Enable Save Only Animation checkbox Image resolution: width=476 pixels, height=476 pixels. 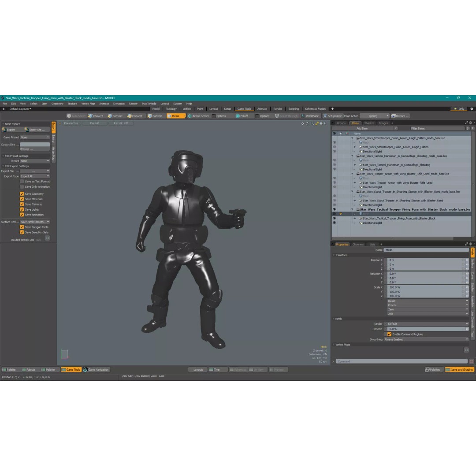click(22, 187)
